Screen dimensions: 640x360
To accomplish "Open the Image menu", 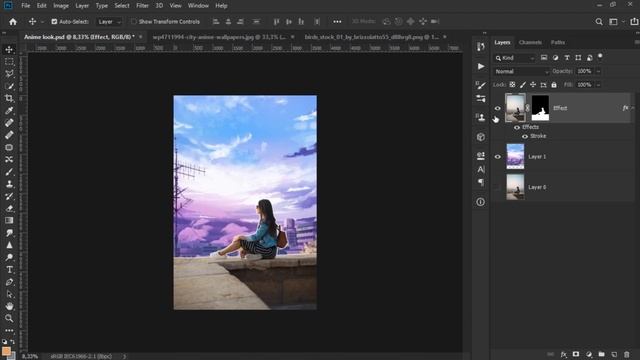I will (x=61, y=6).
